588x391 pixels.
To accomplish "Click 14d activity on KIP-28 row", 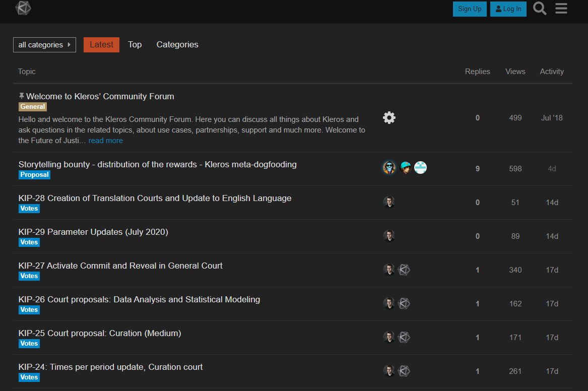I will click(552, 203).
